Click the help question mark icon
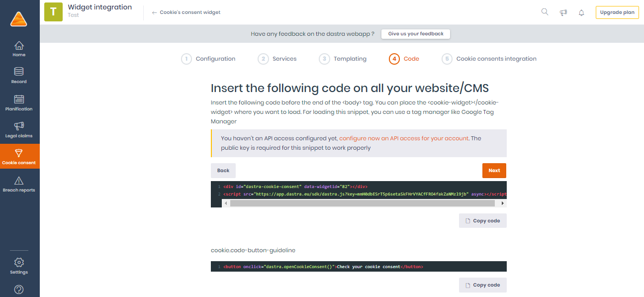The height and width of the screenshot is (297, 644). [x=19, y=290]
